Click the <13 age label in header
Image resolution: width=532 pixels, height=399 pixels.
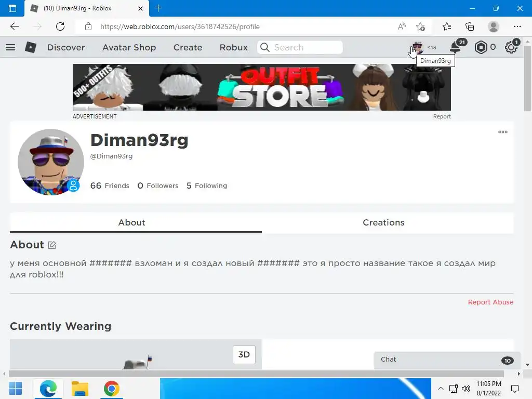(x=432, y=47)
